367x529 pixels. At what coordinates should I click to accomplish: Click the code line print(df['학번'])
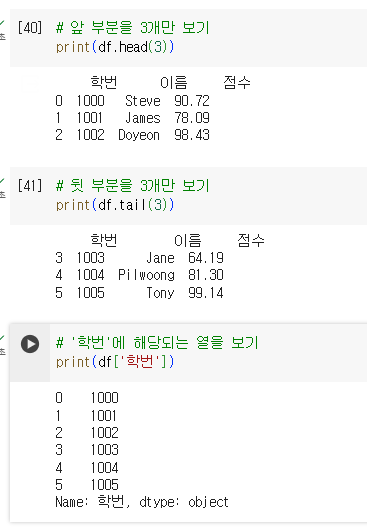115,362
